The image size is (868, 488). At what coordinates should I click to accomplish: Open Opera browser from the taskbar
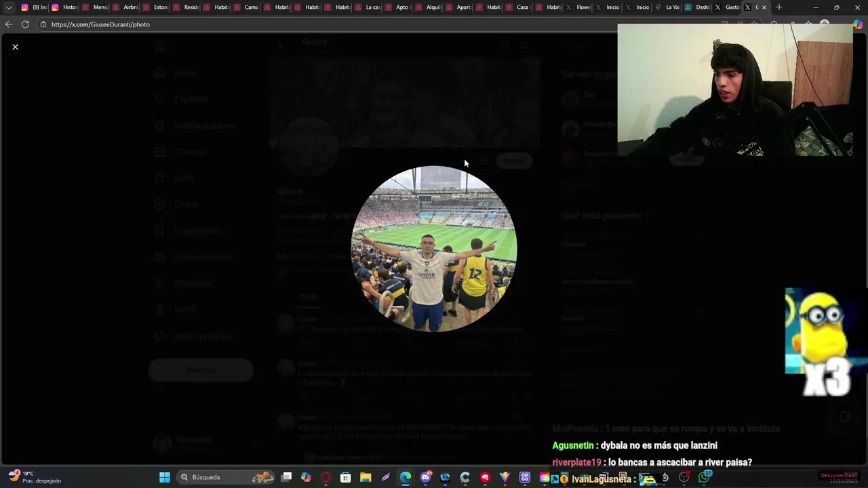[x=326, y=477]
